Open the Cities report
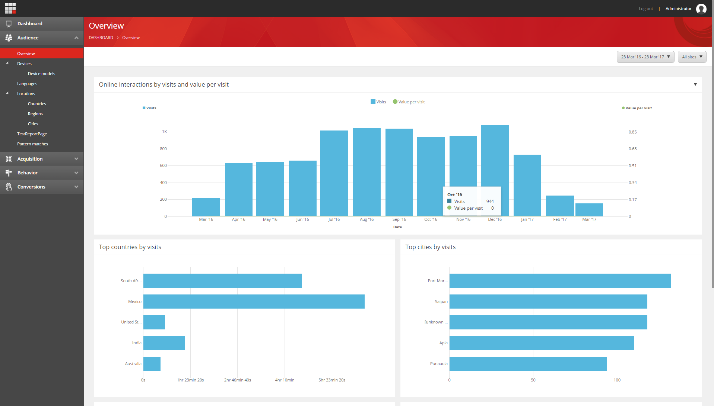Image resolution: width=714 pixels, height=406 pixels. click(33, 124)
